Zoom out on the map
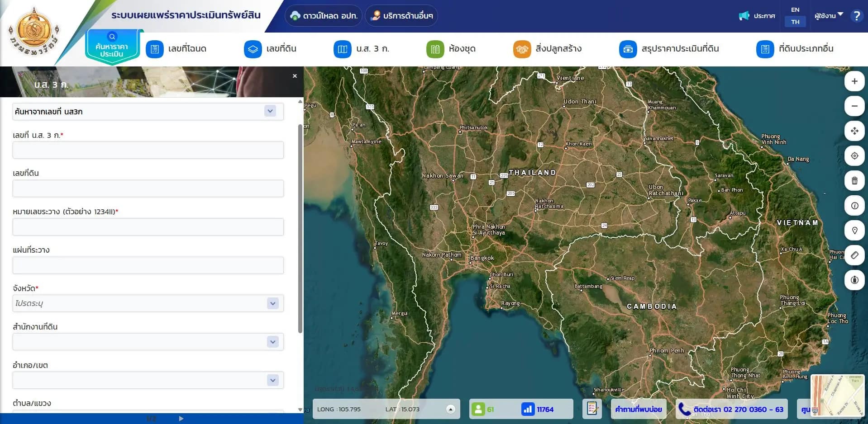Viewport: 868px width, 424px height. (x=854, y=106)
